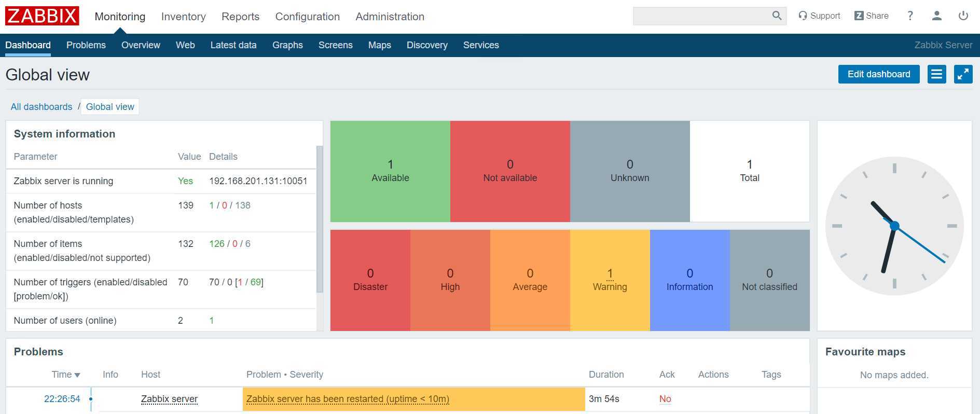Screen dimensions: 980x414
Task: Open problem timestamp 22:26:54
Action: point(62,399)
